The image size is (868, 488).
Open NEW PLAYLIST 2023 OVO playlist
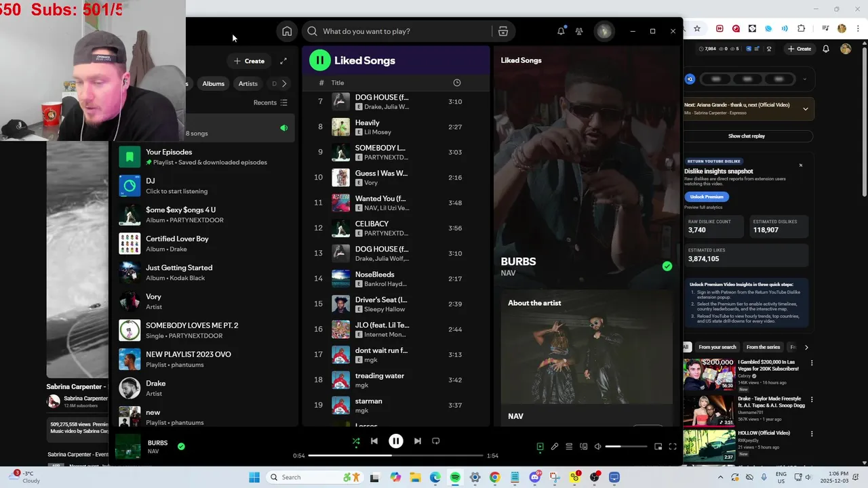(202, 359)
